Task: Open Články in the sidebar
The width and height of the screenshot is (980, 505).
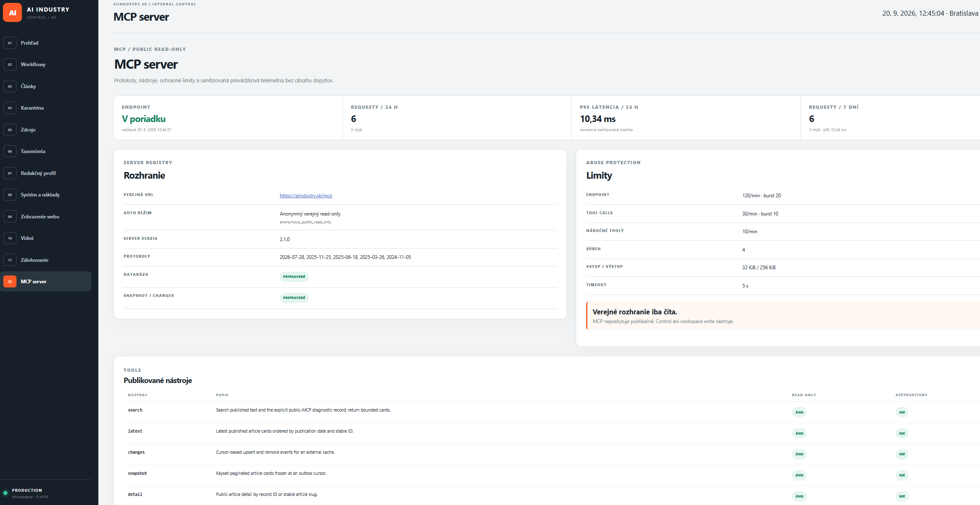Action: pyautogui.click(x=45, y=86)
